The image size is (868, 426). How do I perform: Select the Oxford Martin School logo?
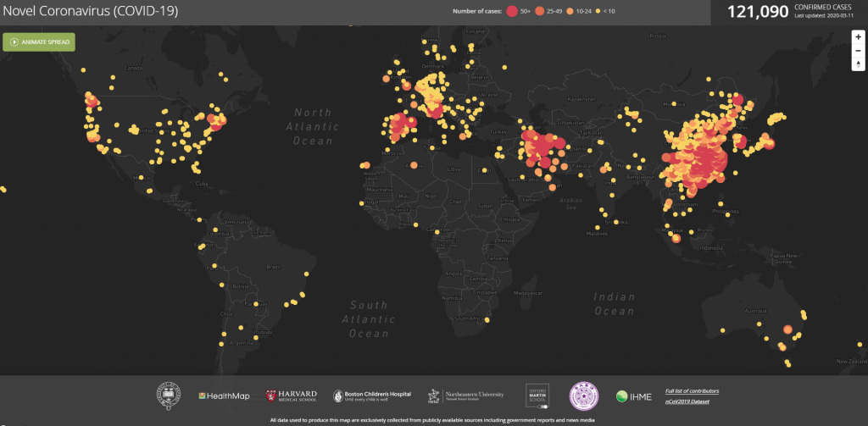click(x=538, y=396)
